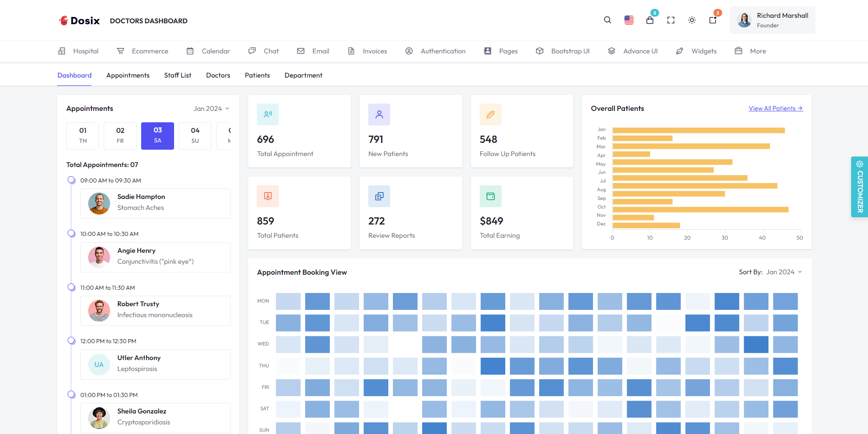The image size is (868, 434).
Task: Open the Chat menu item
Action: 264,51
